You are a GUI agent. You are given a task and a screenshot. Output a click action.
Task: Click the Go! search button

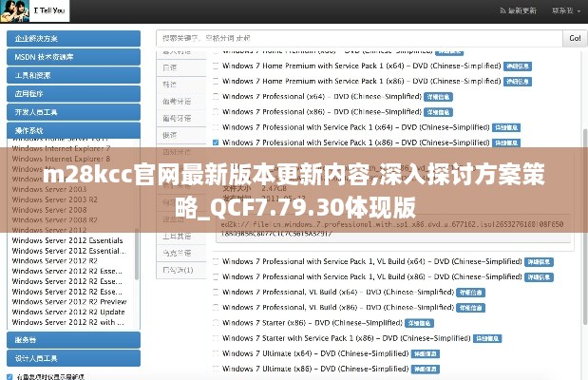coord(575,38)
